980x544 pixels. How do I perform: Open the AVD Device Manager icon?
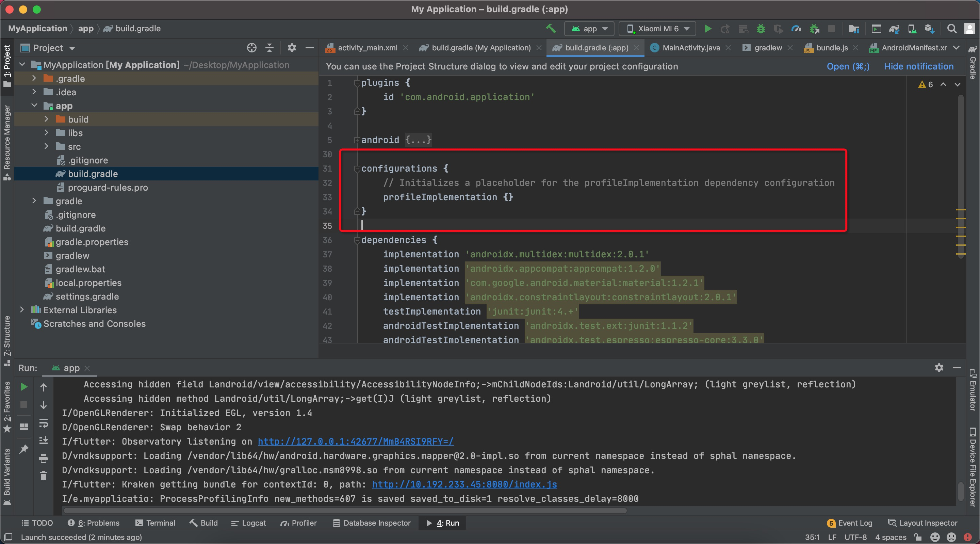[x=912, y=29]
